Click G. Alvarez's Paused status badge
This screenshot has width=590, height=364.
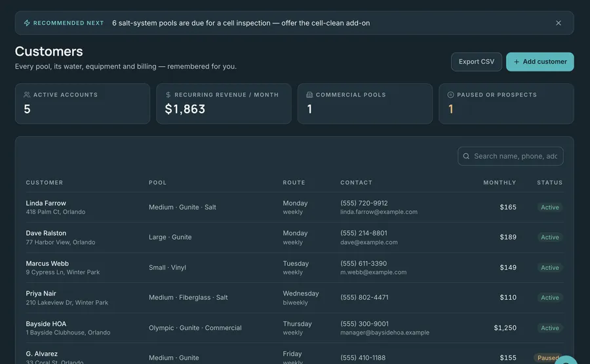click(x=547, y=357)
